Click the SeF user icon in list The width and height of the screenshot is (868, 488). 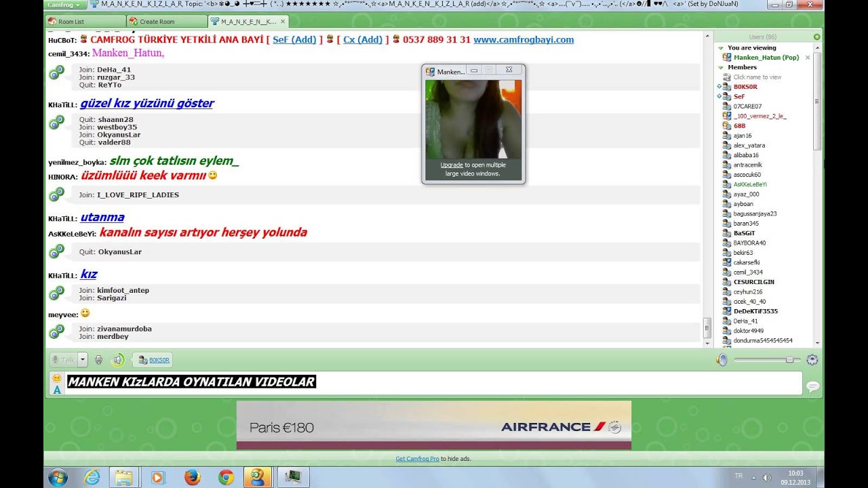click(726, 97)
